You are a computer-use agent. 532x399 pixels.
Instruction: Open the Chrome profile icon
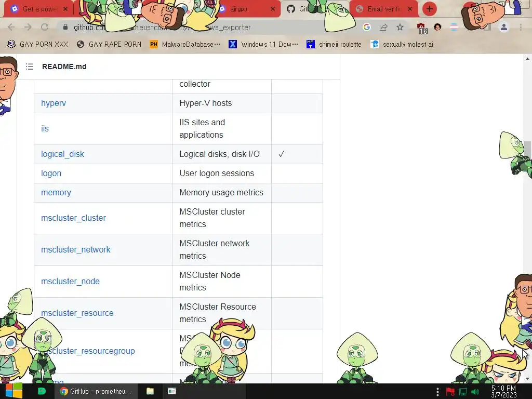point(504,27)
